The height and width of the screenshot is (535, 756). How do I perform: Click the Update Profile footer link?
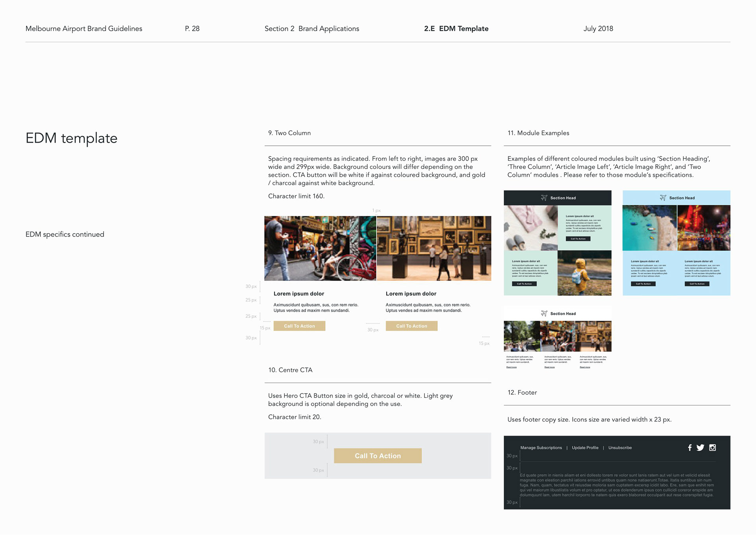[x=585, y=448]
